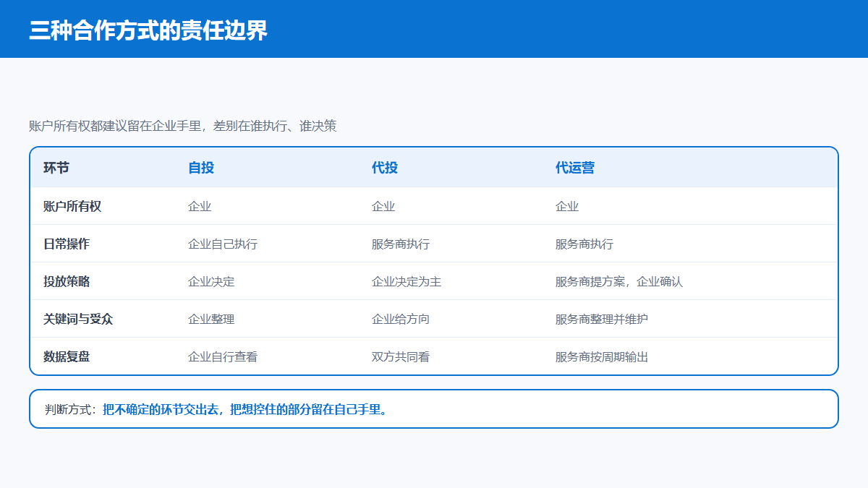Select the 关键词与受众 row label
This screenshot has width=868, height=488.
tap(78, 319)
